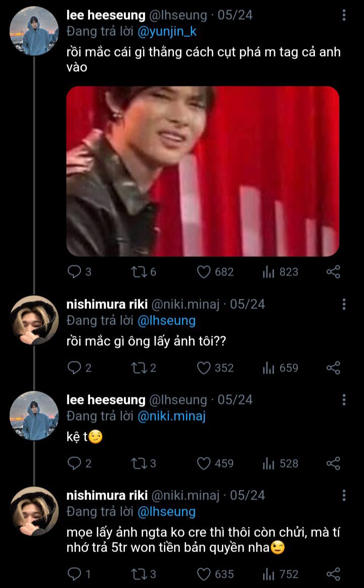Open more options on the "kệ t" tweet
This screenshot has height=588, width=364.
pyautogui.click(x=344, y=400)
